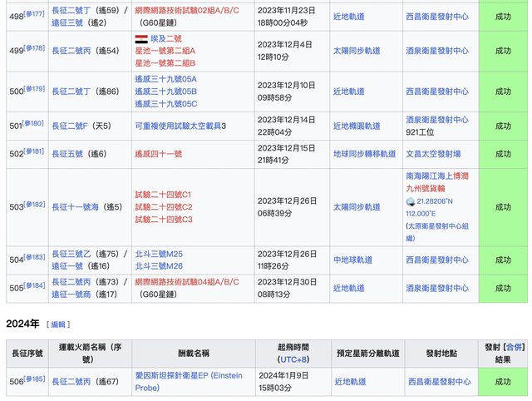Click the 近地橢圓軌道 orbit link
The image size is (532, 401).
pos(357,126)
